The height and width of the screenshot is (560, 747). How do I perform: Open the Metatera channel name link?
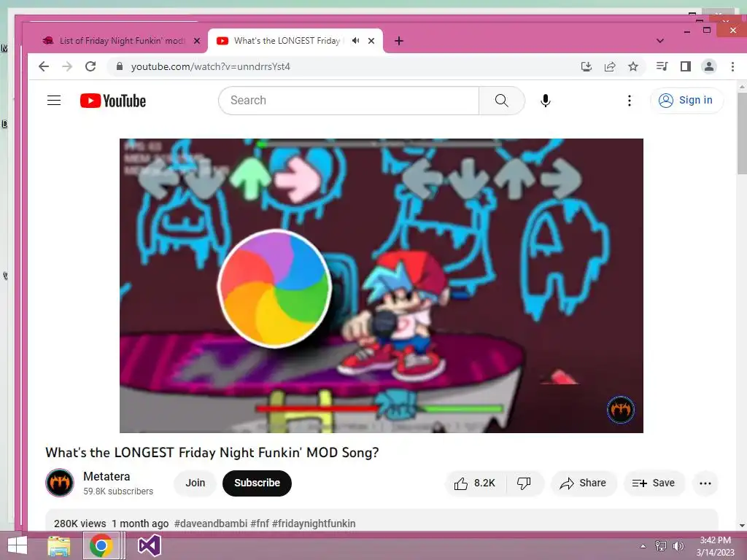click(107, 477)
